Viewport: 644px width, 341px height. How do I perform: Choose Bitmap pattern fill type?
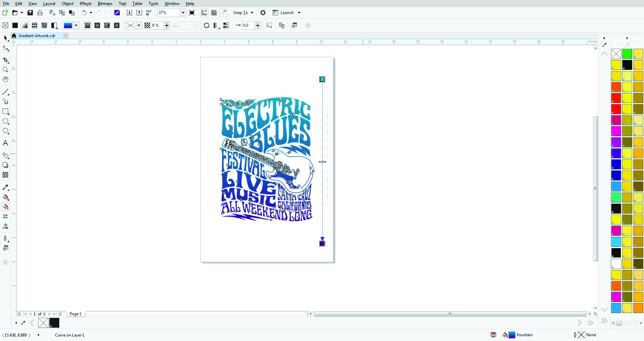tap(44, 25)
